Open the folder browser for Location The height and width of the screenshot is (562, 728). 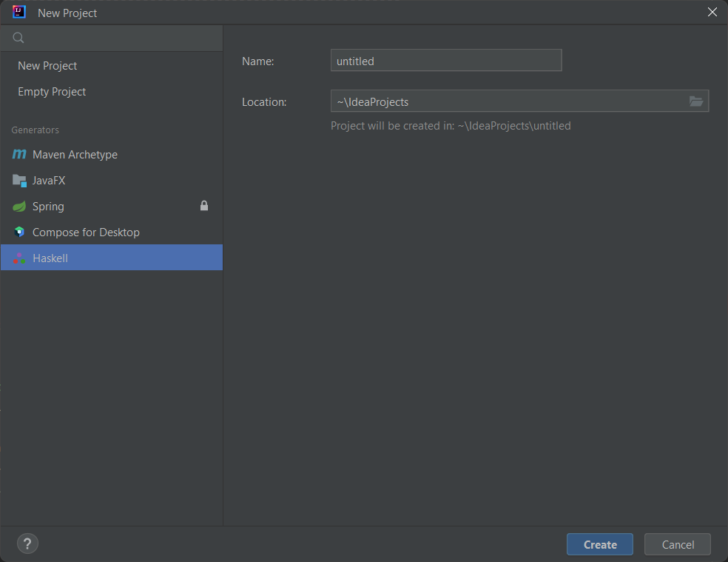(696, 101)
